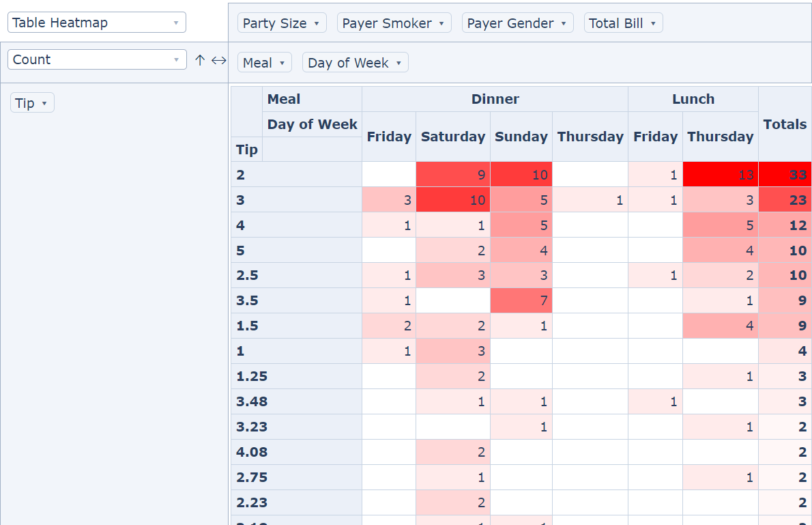Screen dimensions: 812x525
Task: Open the Tip attribute filter triangle
Action: click(44, 104)
